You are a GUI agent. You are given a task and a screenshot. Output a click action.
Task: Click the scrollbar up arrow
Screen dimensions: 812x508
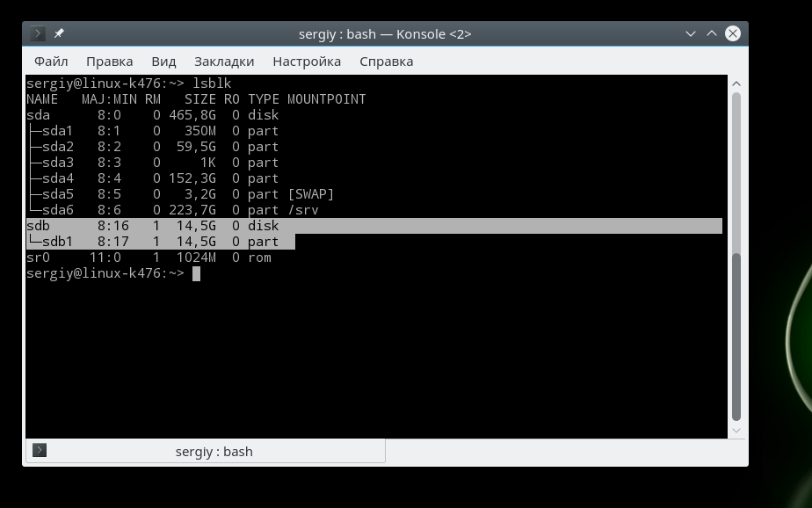pos(736,83)
